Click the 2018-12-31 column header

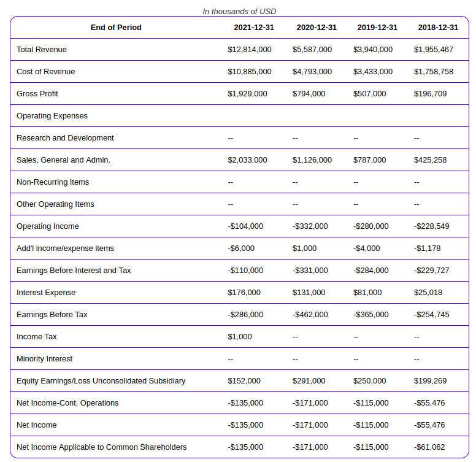coord(438,28)
